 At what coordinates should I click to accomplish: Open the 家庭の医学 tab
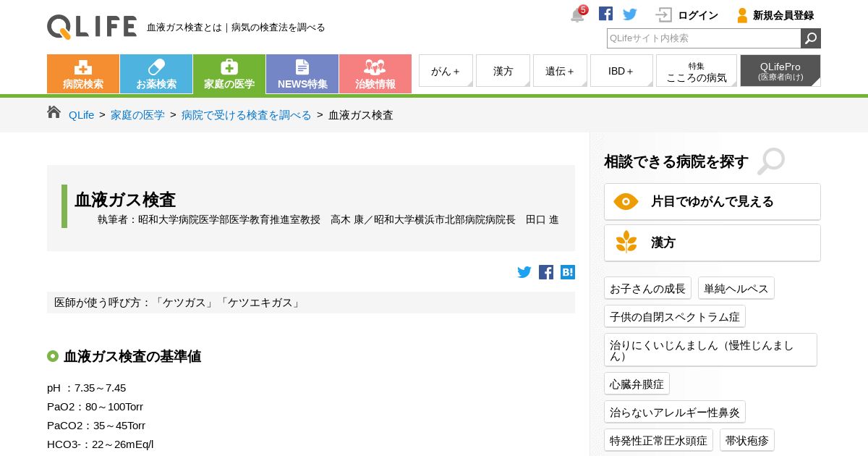pyautogui.click(x=229, y=74)
